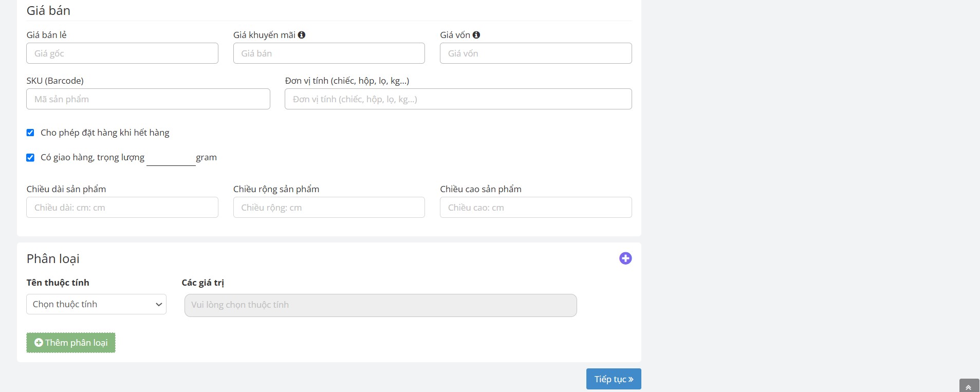Click the purple plus icon in Phân loại
Image resolution: width=980 pixels, height=392 pixels.
pos(625,258)
